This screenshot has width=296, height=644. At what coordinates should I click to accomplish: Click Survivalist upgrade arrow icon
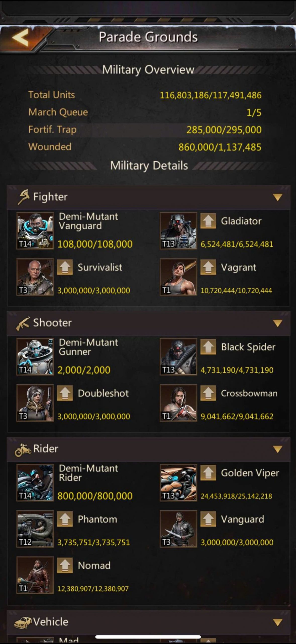tap(65, 267)
